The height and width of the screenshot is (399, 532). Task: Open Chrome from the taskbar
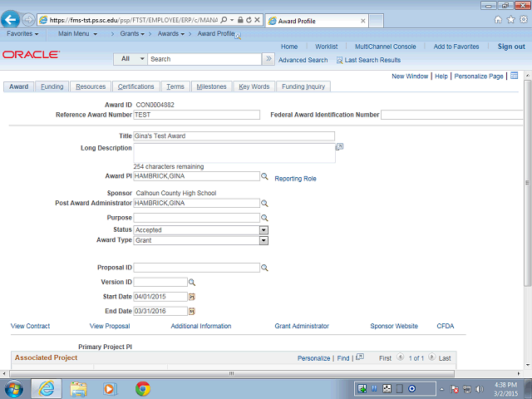[x=143, y=389]
